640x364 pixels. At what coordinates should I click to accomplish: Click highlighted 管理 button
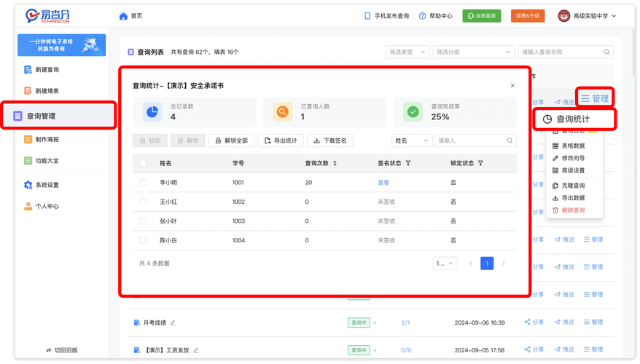click(595, 98)
